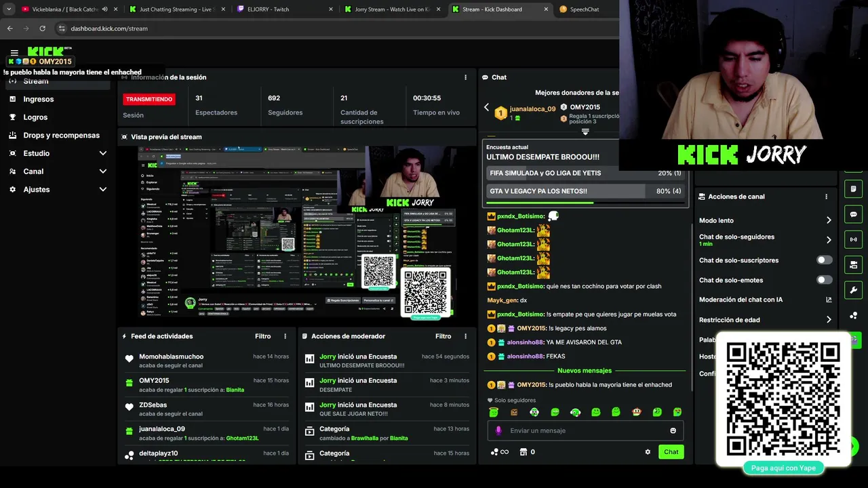Viewport: 868px width, 488px height.
Task: Click the notes panel icon in right rail
Action: point(853,189)
